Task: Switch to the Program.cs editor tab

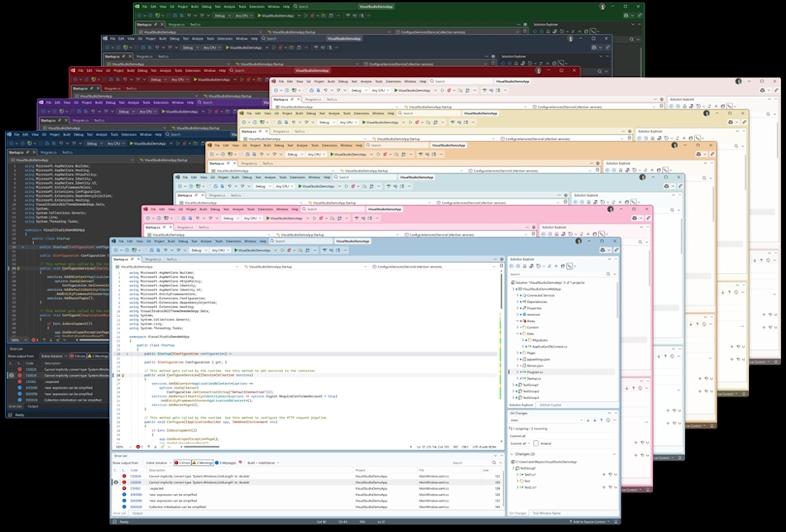Action: [x=151, y=259]
